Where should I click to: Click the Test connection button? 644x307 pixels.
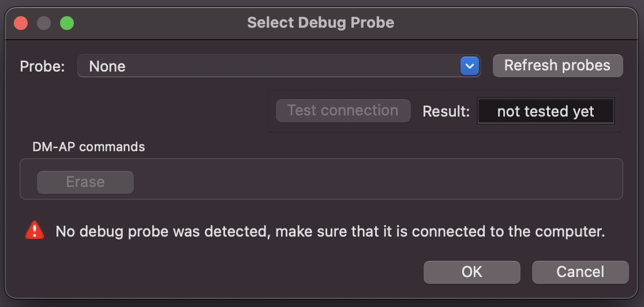(x=343, y=111)
